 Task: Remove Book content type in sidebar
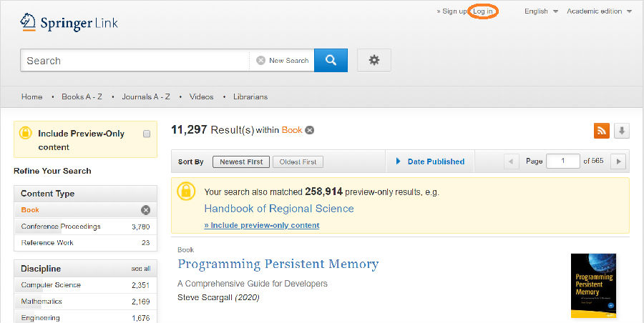coord(145,210)
